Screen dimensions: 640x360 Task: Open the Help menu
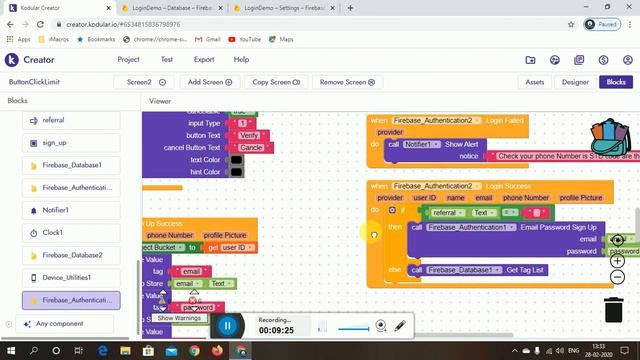click(241, 60)
